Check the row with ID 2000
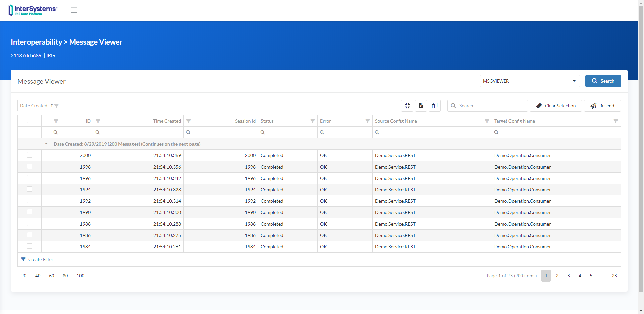The width and height of the screenshot is (644, 314). coord(30,155)
